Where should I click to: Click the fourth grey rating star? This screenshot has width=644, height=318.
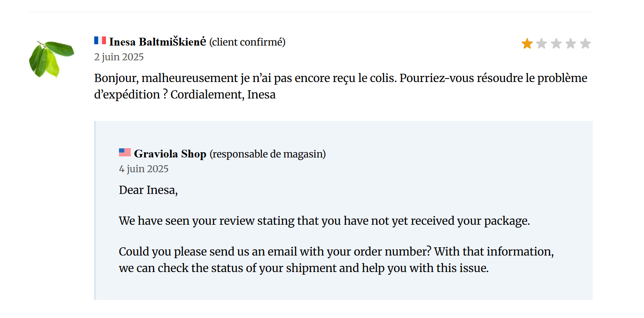click(571, 43)
